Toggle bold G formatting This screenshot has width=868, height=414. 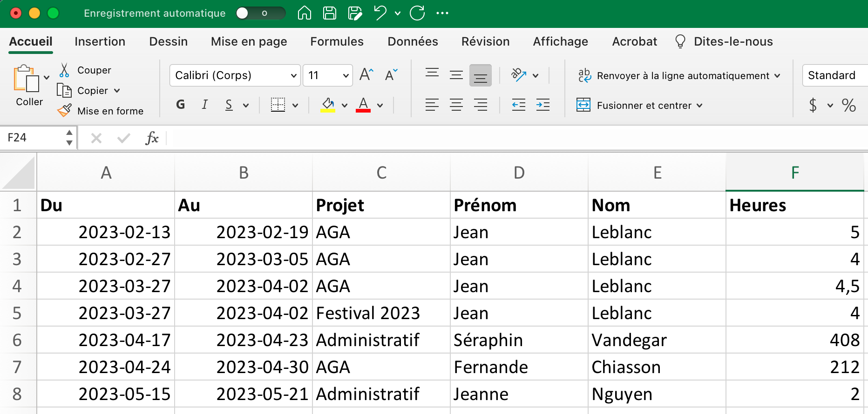tap(181, 105)
